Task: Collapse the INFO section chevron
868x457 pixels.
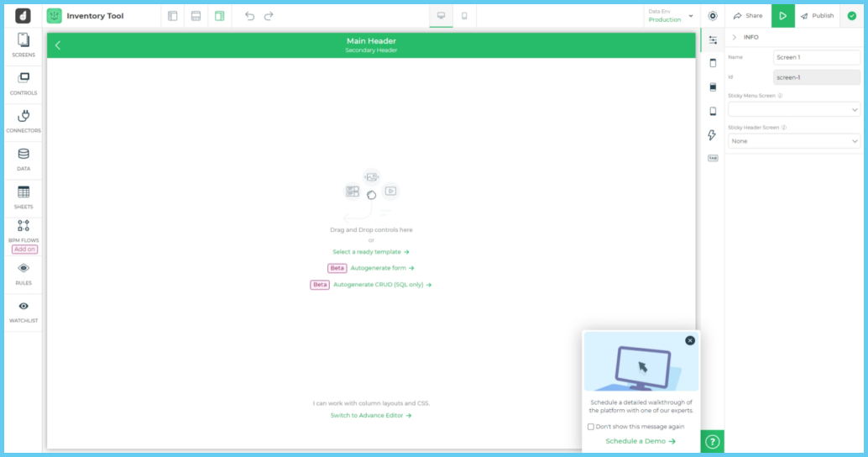Action: click(735, 37)
